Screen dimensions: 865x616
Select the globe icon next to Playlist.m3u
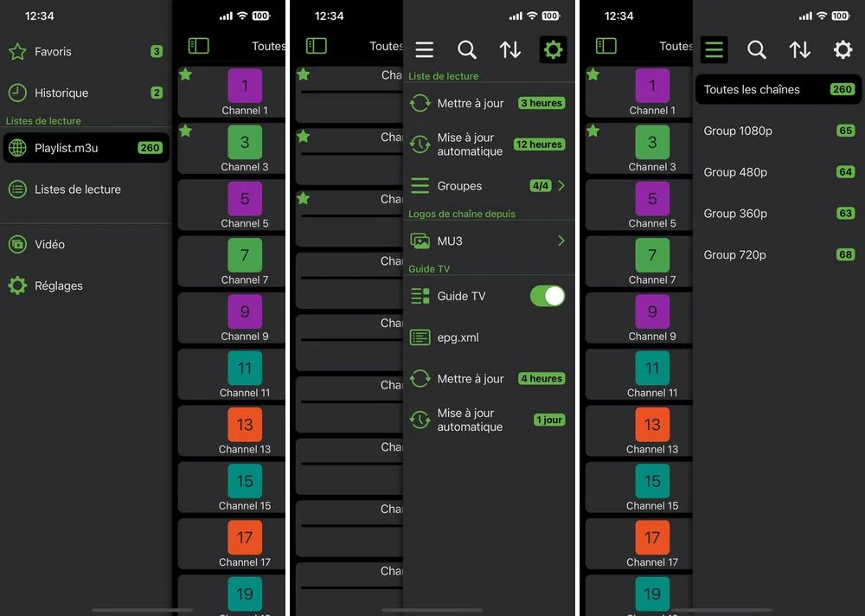(19, 147)
